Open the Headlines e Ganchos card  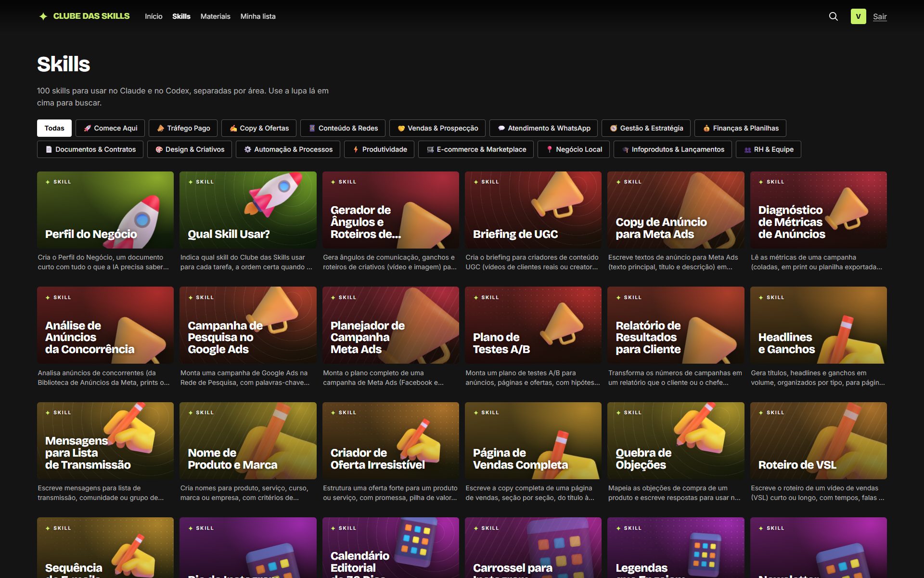pyautogui.click(x=818, y=325)
